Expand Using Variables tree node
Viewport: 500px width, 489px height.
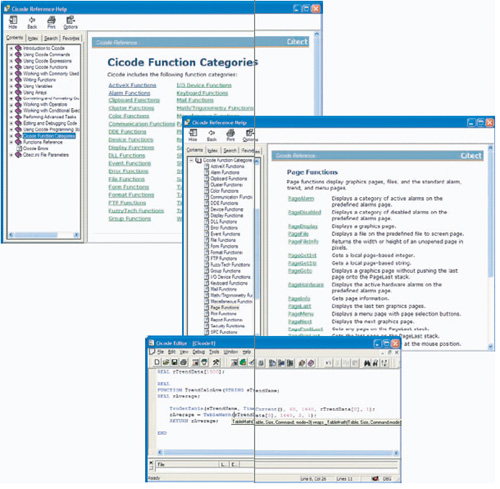[x=11, y=86]
